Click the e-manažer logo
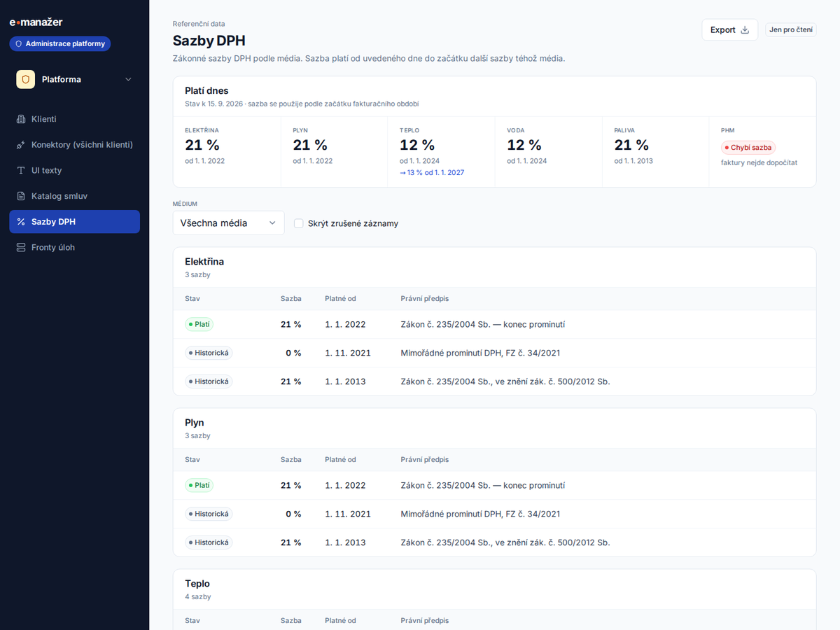The image size is (840, 630). [x=36, y=22]
